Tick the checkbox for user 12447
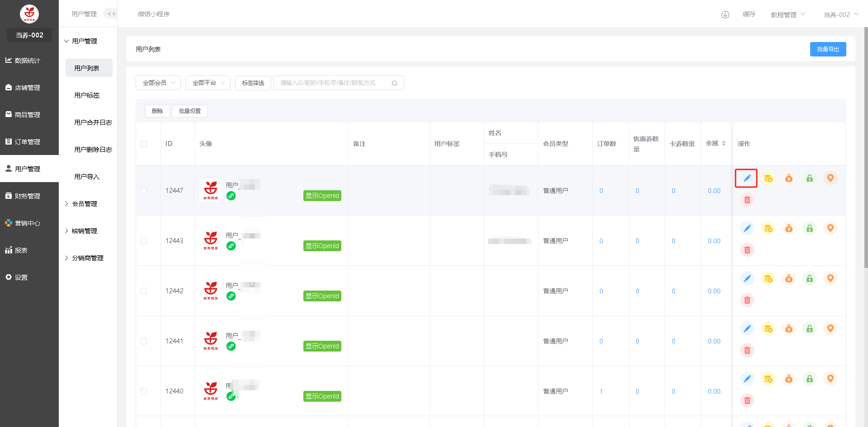This screenshot has height=427, width=868. [144, 191]
